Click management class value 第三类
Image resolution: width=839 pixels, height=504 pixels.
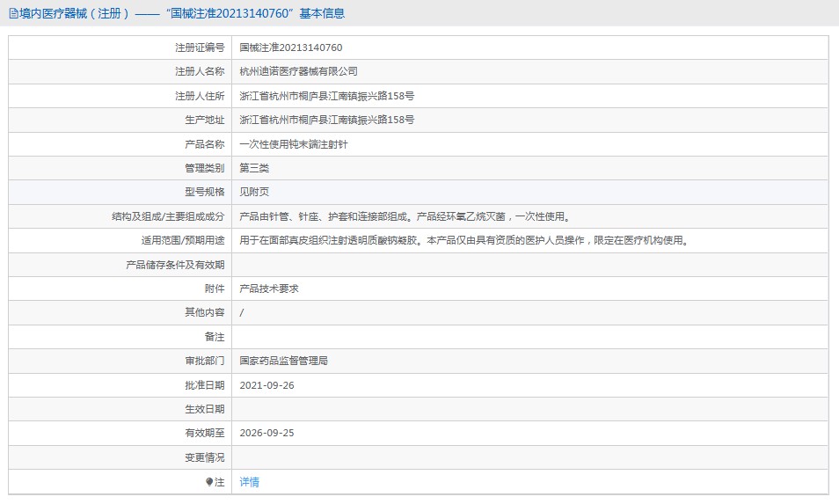[254, 168]
